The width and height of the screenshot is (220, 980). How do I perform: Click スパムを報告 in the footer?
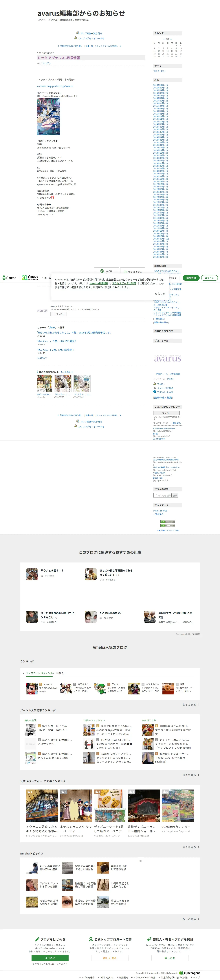[87, 977]
